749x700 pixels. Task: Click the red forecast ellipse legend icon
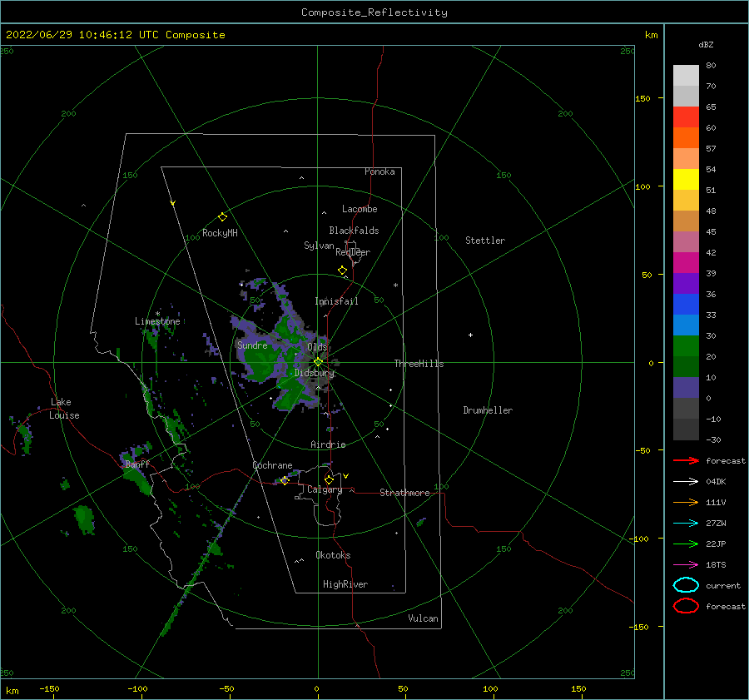point(686,606)
